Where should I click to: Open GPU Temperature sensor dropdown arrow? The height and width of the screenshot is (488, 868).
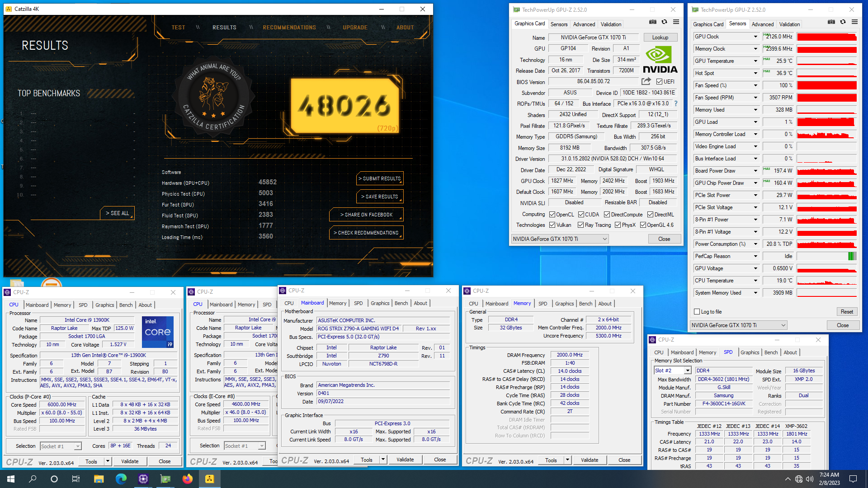755,61
